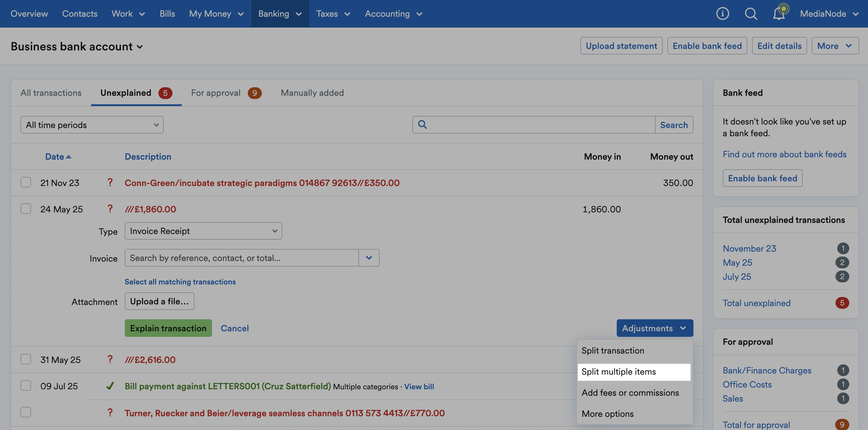Screen dimensions: 868x430
Task: Click Edit details button
Action: [x=779, y=45]
